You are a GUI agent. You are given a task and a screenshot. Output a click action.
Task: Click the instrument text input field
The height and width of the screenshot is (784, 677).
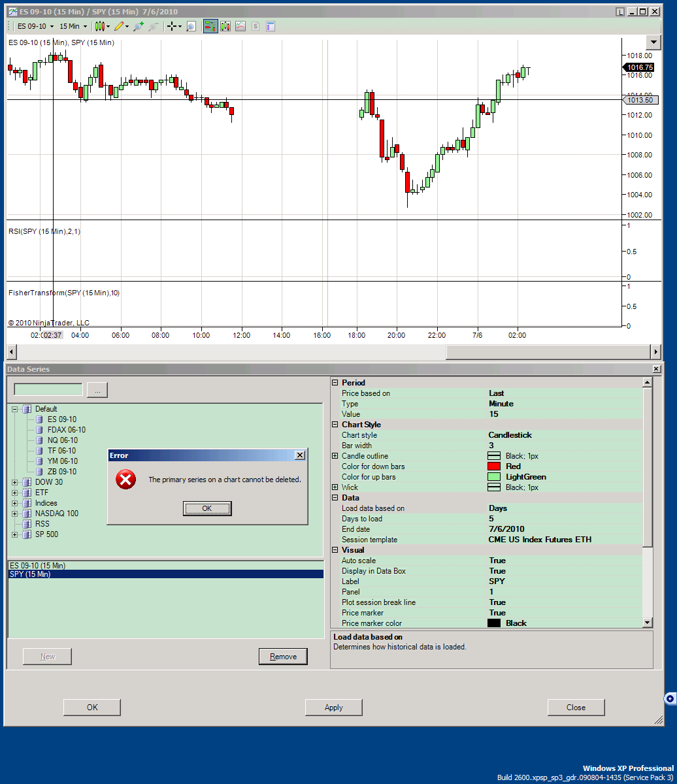[x=48, y=389]
